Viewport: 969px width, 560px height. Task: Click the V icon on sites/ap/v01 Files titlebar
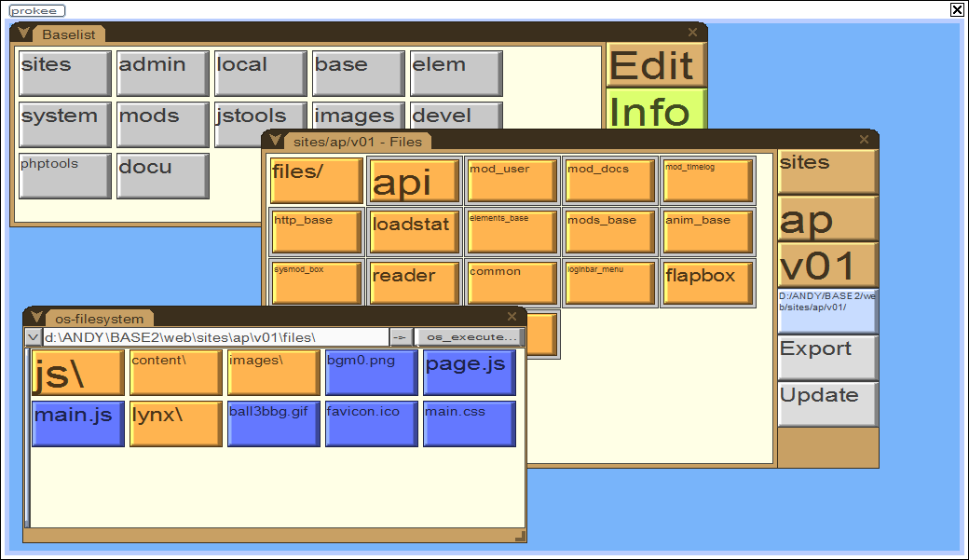[275, 141]
